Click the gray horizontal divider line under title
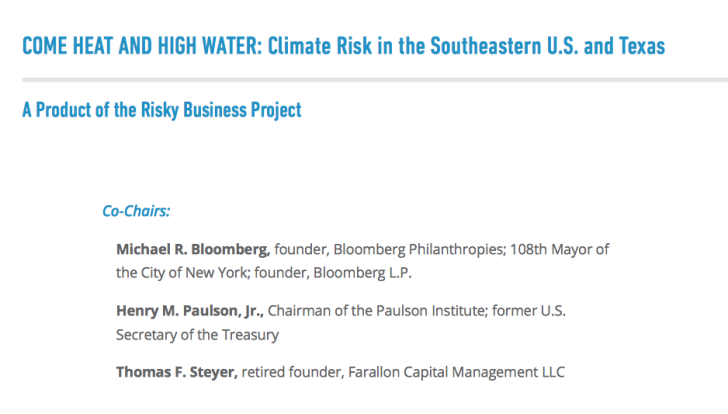 (375, 80)
